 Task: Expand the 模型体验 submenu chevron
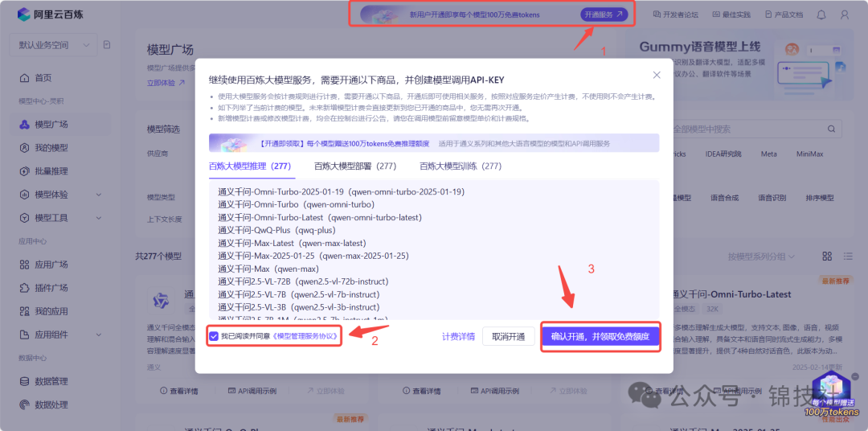coord(99,195)
